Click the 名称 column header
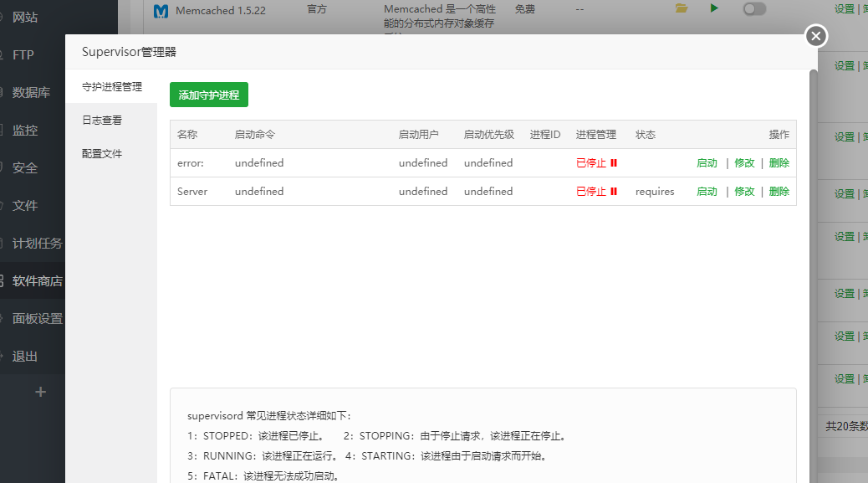This screenshot has width=868, height=483. [187, 135]
